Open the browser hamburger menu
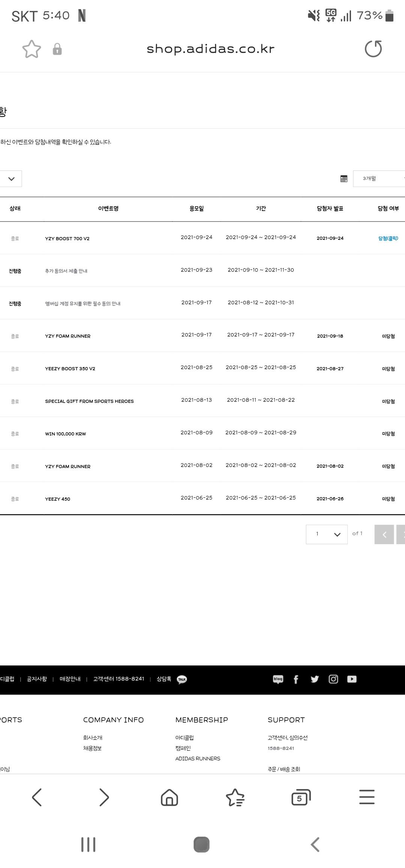The height and width of the screenshot is (868, 405). tap(367, 797)
